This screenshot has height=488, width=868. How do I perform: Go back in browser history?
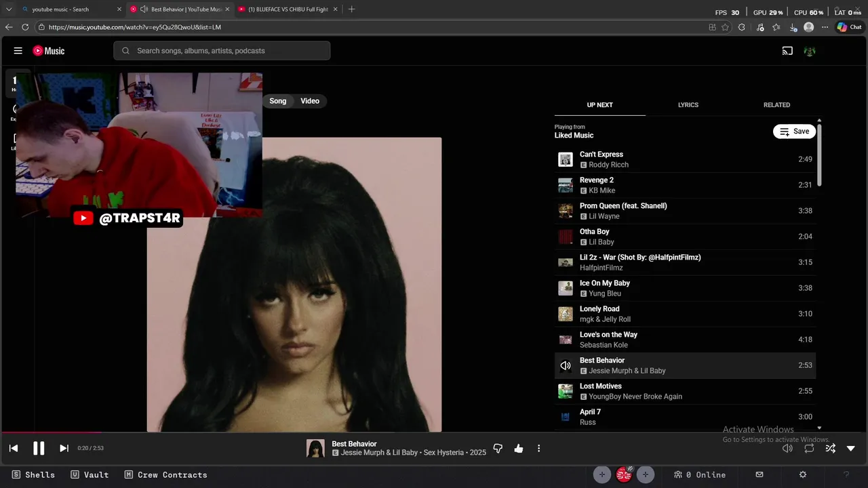9,27
